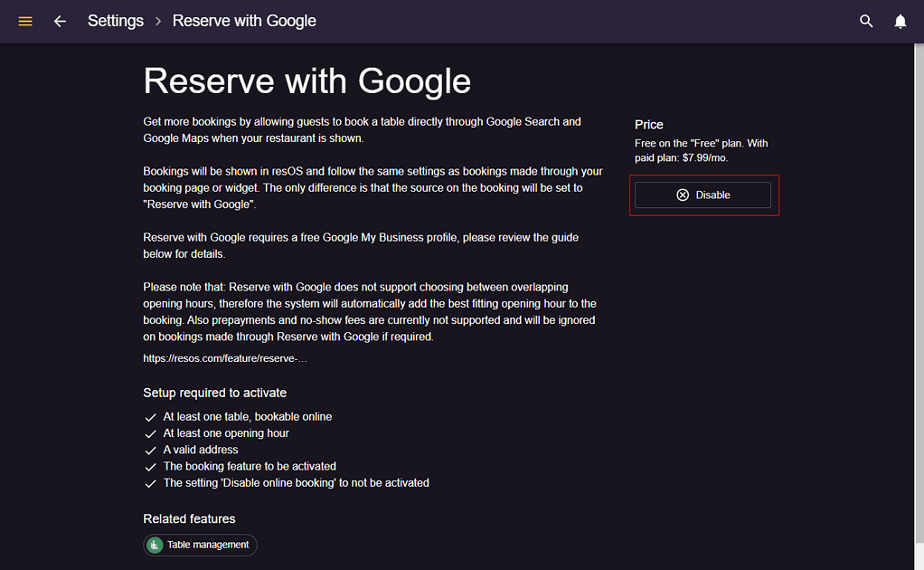Click the 'Price' heading

point(649,124)
